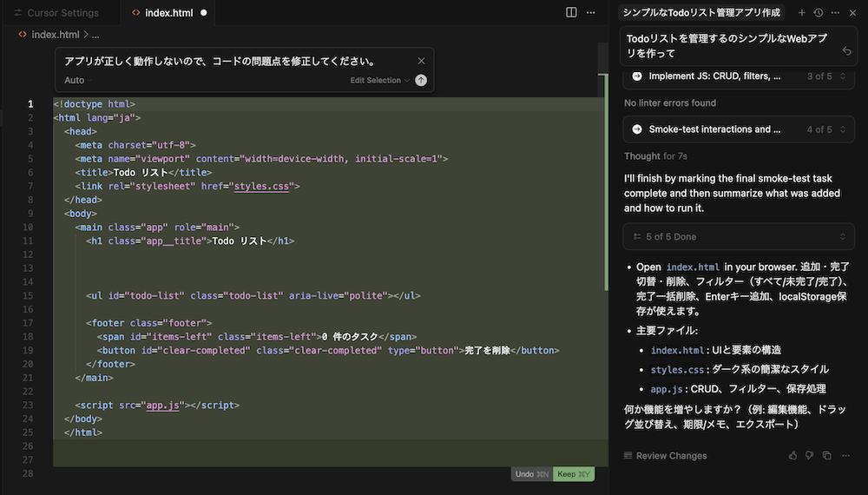The image size is (868, 495).
Task: Click the Todoリスト prompt message box
Action: [739, 46]
